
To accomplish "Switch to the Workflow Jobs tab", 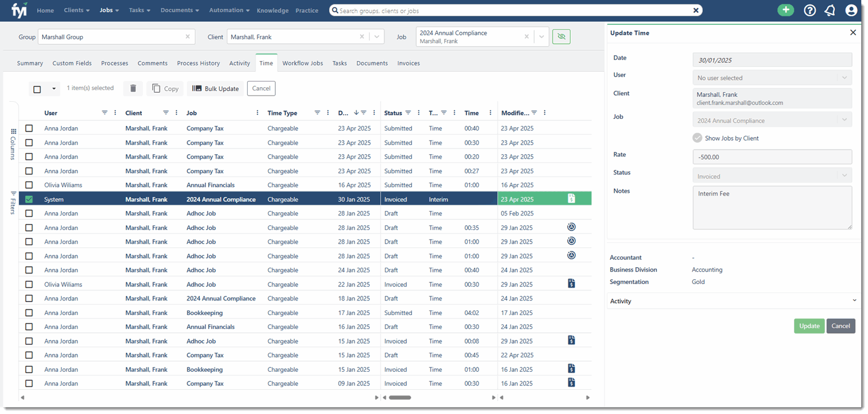I will click(x=303, y=63).
